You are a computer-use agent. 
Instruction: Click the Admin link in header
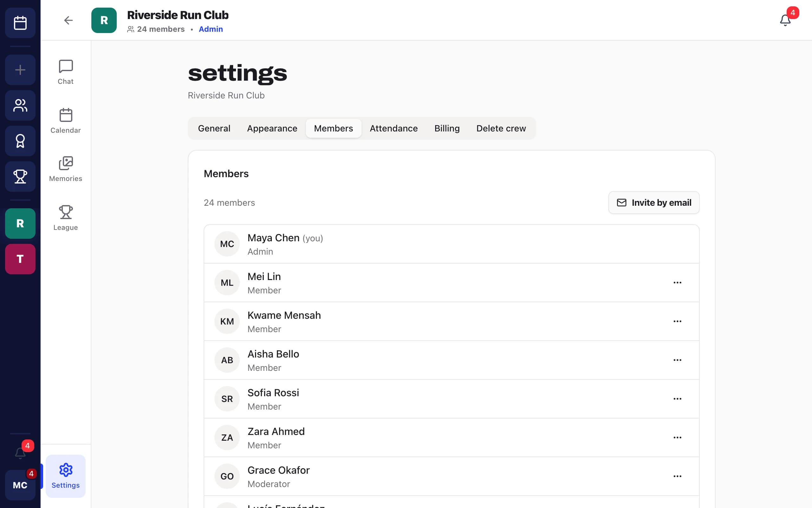click(211, 29)
